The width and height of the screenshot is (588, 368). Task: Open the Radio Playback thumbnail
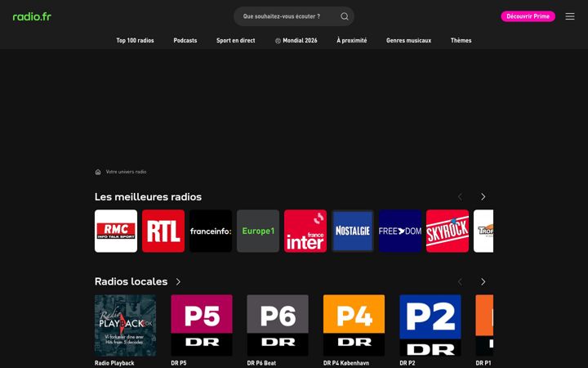click(125, 325)
